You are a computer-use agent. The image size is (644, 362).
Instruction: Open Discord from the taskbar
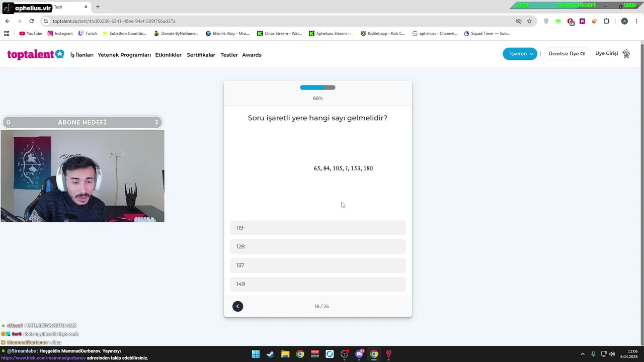tap(359, 354)
